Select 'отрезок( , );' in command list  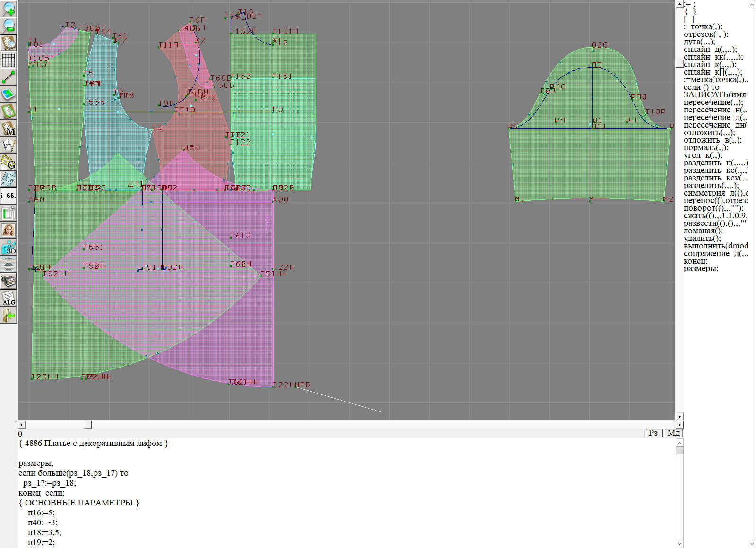pos(705,34)
